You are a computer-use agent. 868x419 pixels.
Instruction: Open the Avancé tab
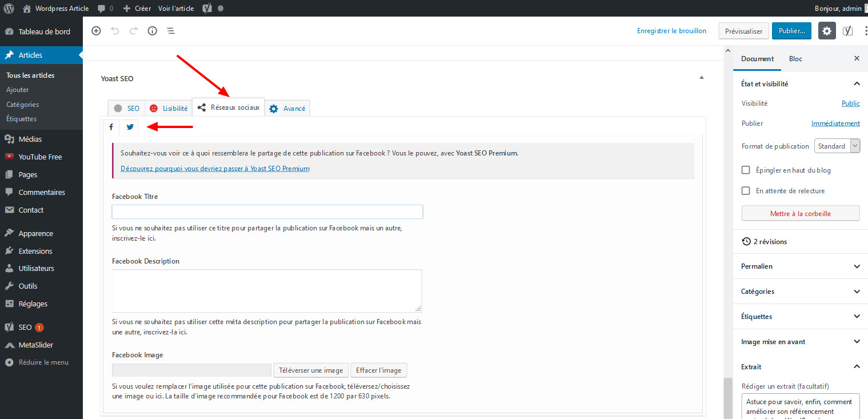point(287,108)
